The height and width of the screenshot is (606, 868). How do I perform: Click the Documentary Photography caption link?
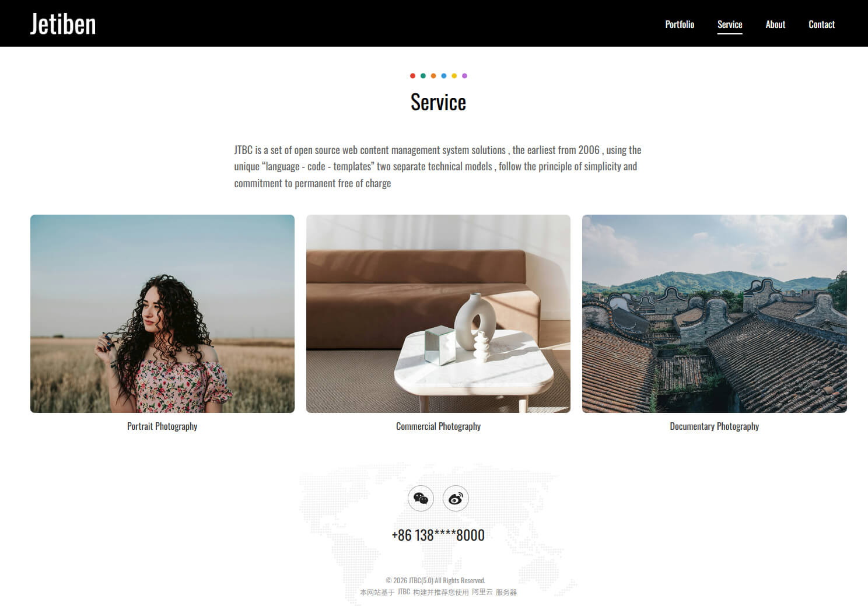(715, 426)
